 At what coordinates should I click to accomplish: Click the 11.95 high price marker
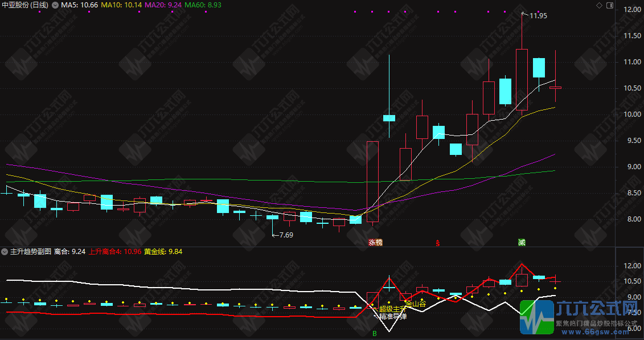(x=534, y=16)
